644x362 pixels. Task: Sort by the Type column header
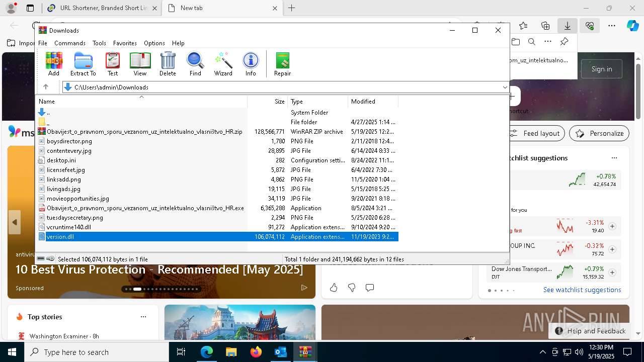(x=318, y=102)
